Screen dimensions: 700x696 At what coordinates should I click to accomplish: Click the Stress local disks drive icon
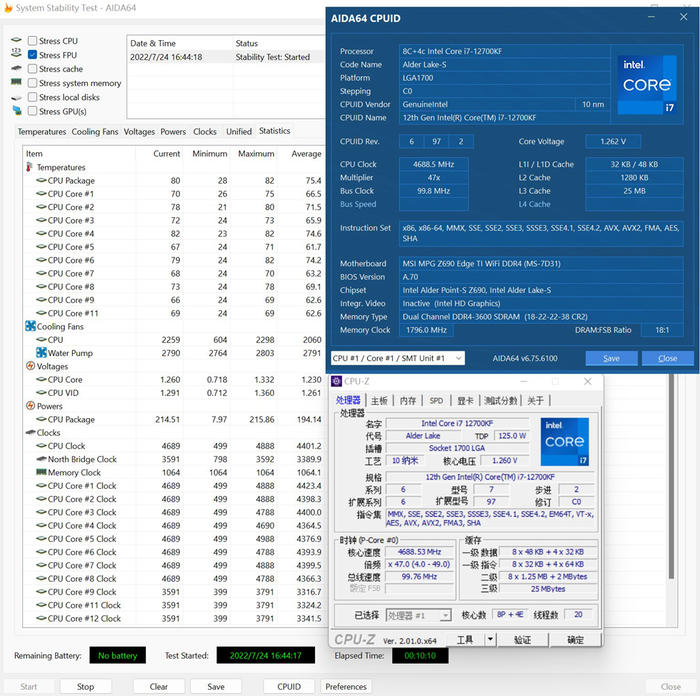click(x=16, y=97)
